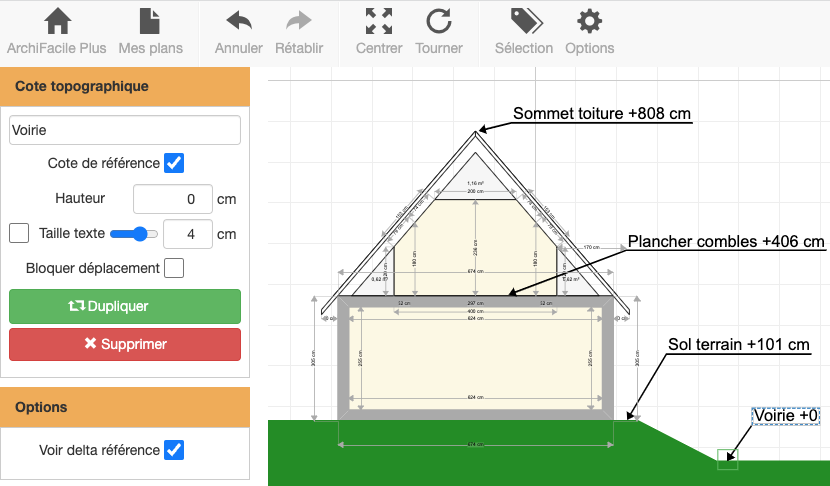830x486 pixels.
Task: Center the plan with Centrer icon
Action: [379, 22]
